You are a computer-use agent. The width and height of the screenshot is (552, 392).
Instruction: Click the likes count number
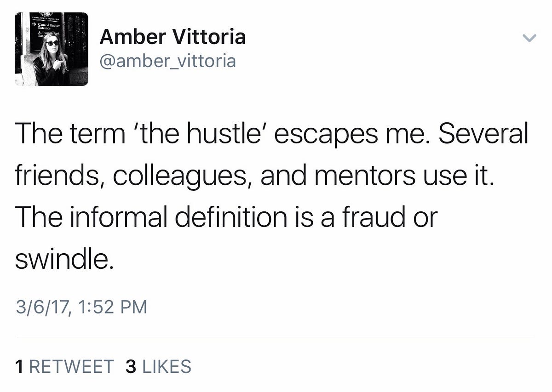130,366
